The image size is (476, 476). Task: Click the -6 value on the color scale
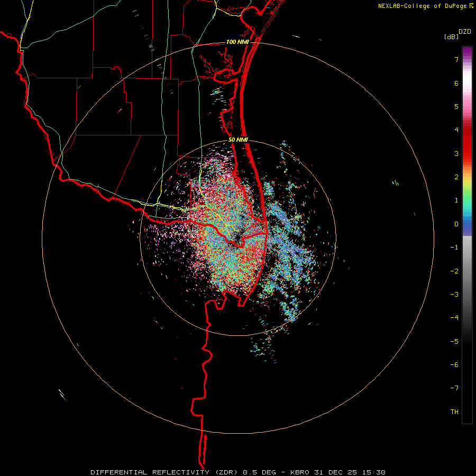(x=454, y=364)
